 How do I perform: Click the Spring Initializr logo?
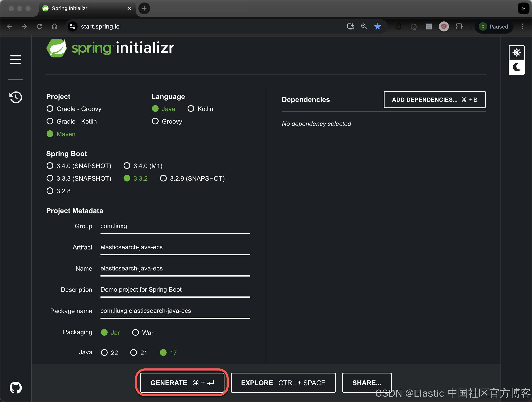click(110, 48)
